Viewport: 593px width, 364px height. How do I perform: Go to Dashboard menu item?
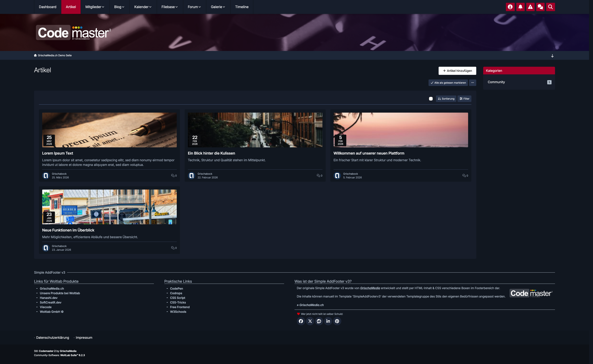click(x=48, y=7)
